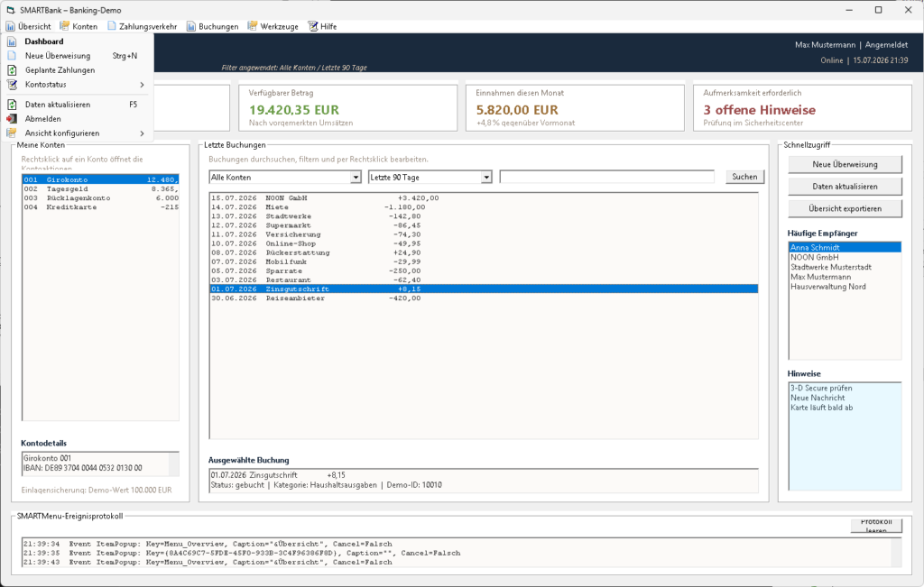Open the Karte läuft bald ab notice

(845, 408)
